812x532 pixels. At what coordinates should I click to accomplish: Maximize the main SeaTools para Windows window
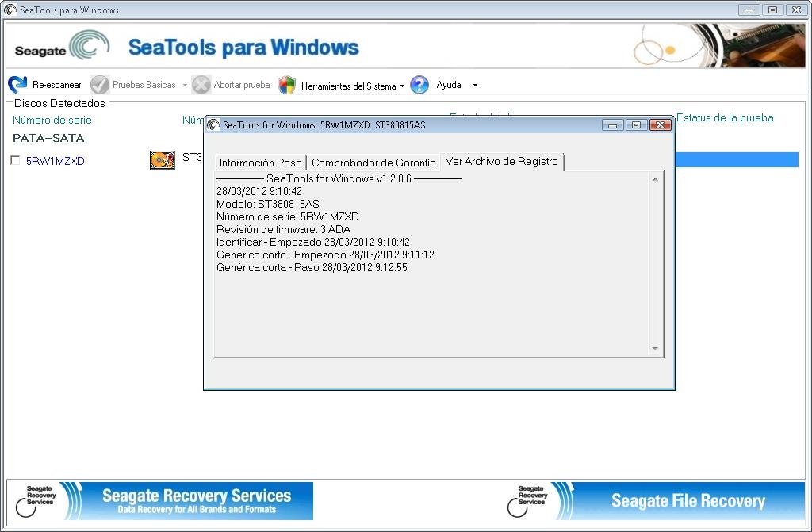tap(772, 10)
